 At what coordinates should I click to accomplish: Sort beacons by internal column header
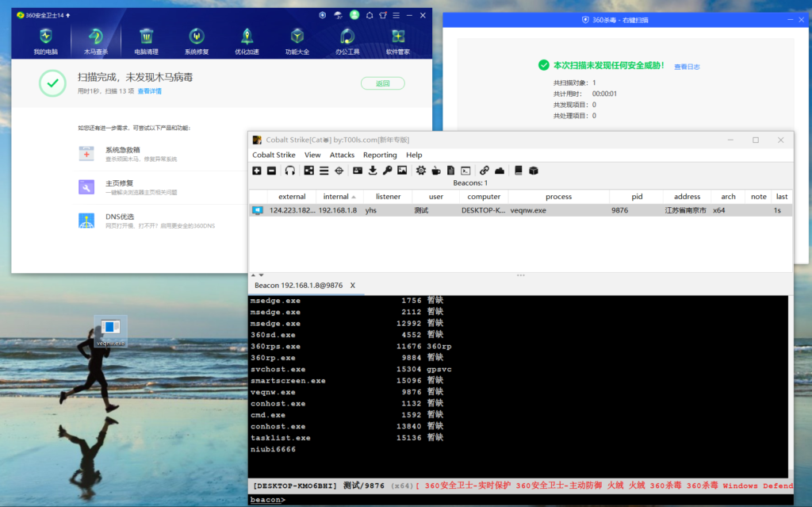[x=339, y=197]
